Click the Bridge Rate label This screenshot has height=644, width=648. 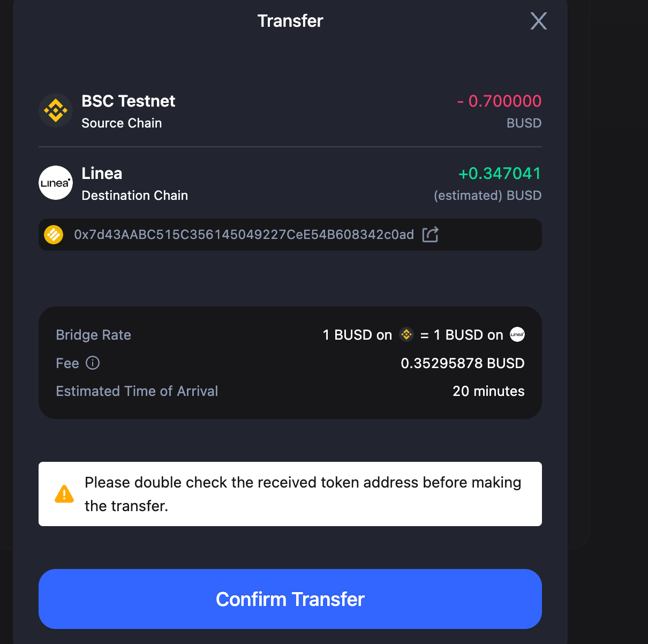click(x=93, y=335)
